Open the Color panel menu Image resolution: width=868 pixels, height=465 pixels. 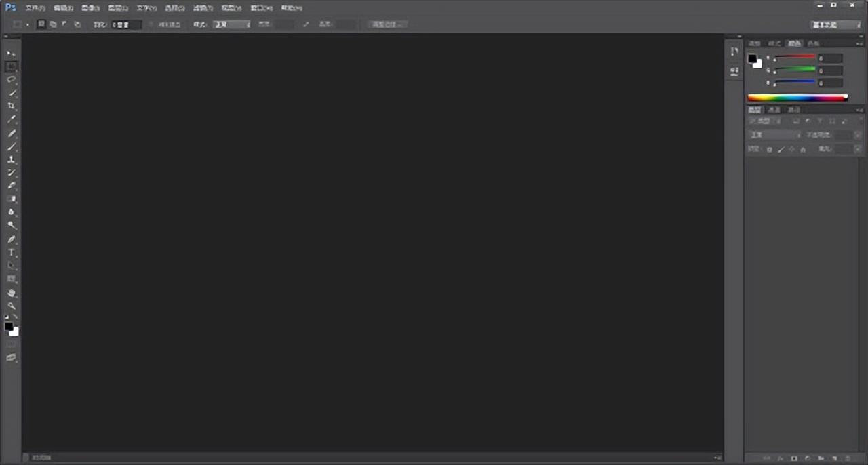click(x=859, y=43)
